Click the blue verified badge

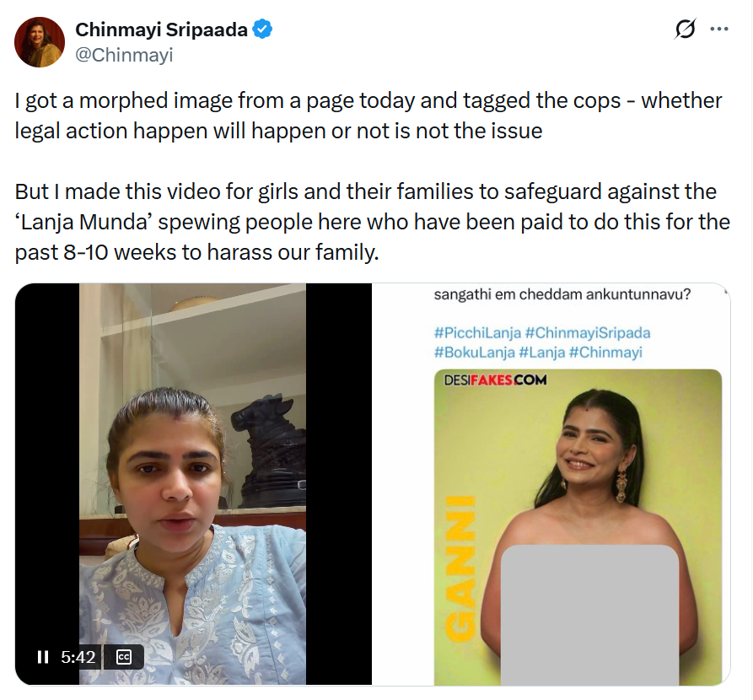[264, 30]
